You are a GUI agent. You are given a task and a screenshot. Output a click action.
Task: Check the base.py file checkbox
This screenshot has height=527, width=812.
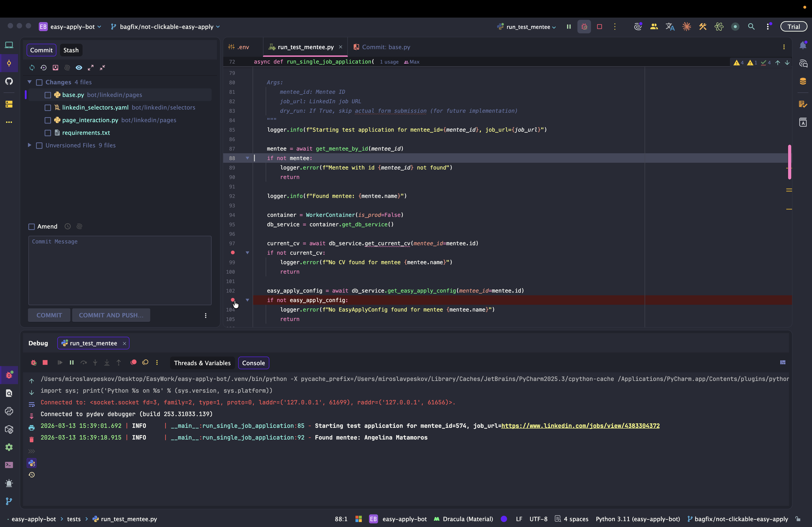[48, 95]
